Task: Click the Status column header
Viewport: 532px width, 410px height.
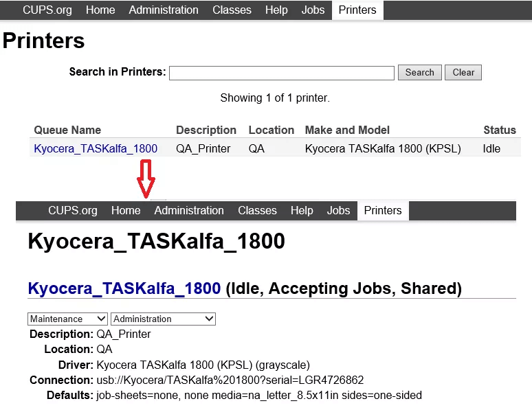Action: click(x=500, y=130)
